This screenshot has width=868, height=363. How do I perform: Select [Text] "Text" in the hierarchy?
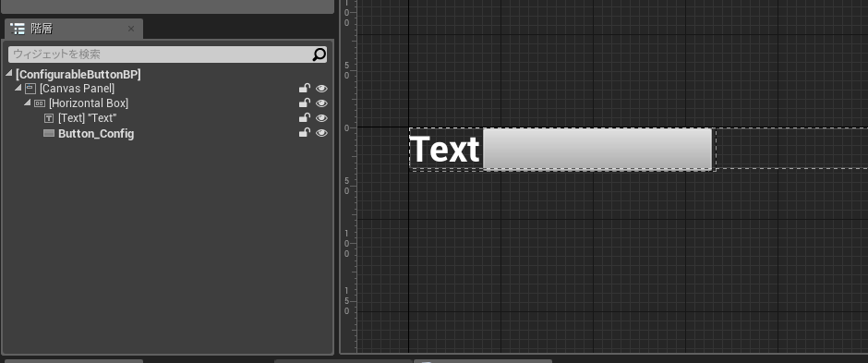click(x=87, y=118)
